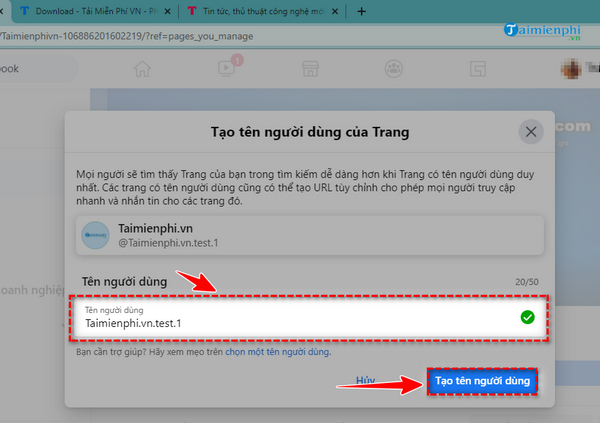This screenshot has width=600, height=423.
Task: Open the Marketplace storefront icon
Action: click(x=310, y=69)
